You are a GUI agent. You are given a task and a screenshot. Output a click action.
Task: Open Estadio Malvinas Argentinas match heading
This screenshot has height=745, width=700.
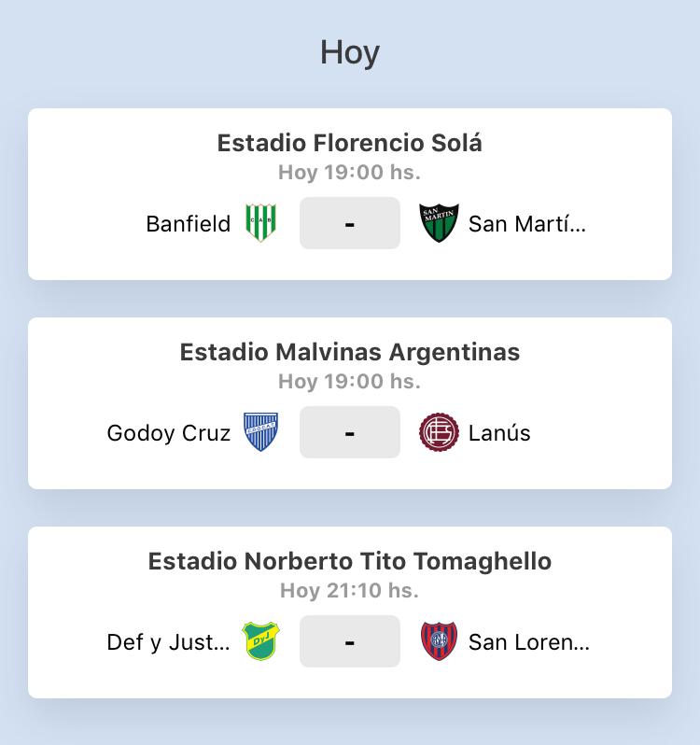350,352
